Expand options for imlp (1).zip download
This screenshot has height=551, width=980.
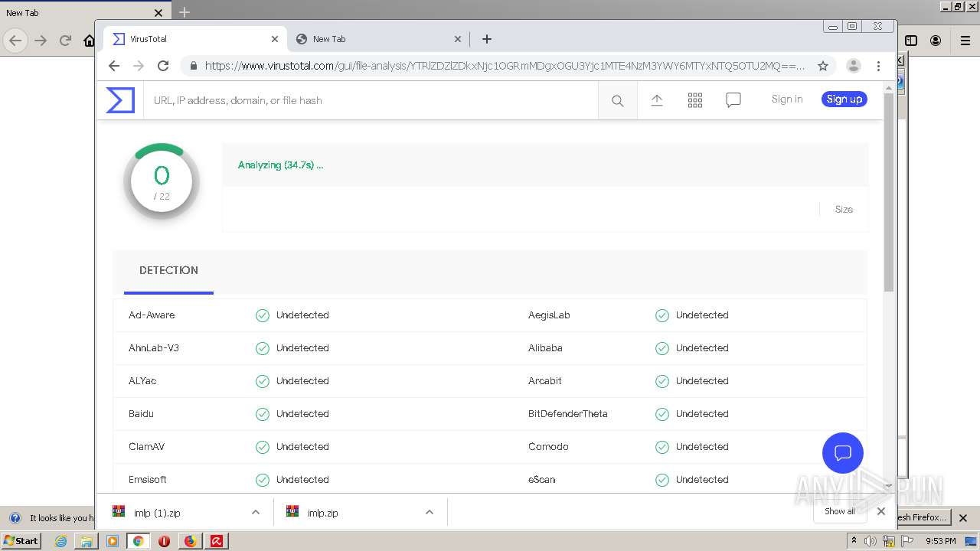(256, 513)
